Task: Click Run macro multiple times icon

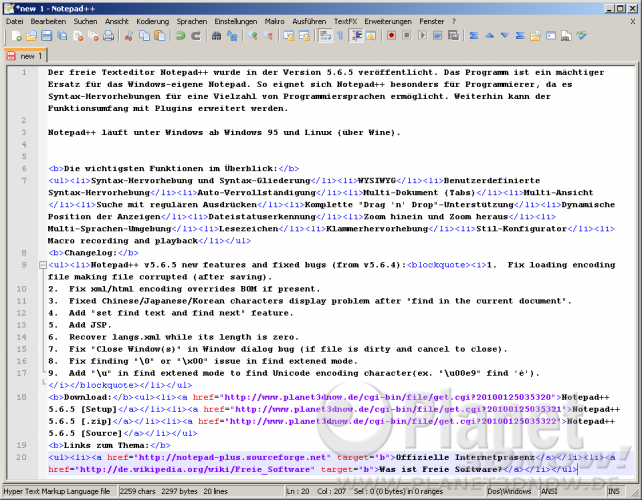Action: (x=438, y=36)
